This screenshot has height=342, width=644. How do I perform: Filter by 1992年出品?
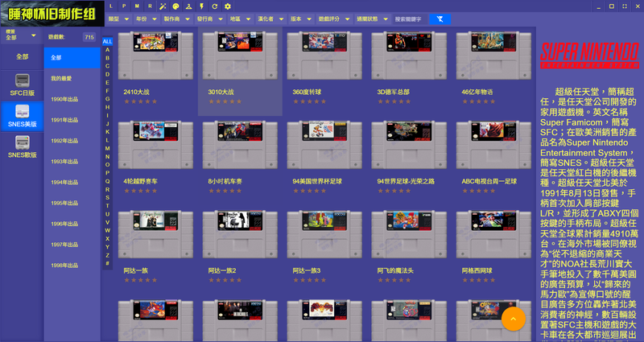[x=72, y=140]
